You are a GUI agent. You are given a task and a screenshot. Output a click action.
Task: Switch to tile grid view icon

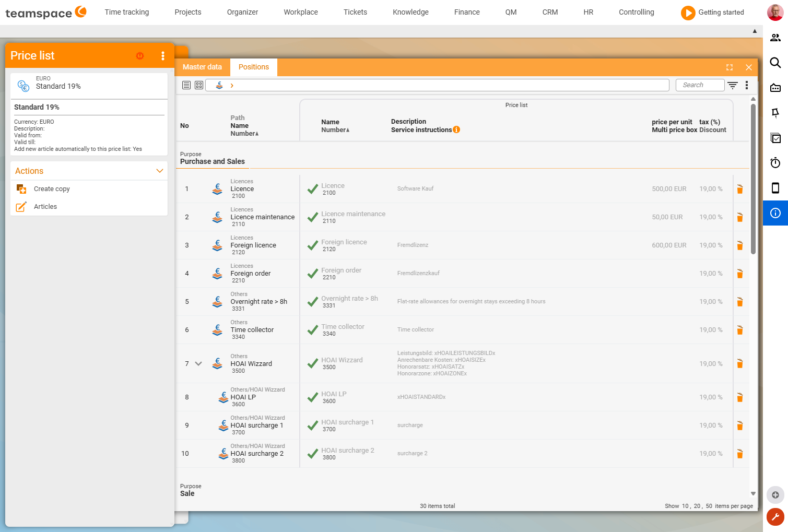199,85
